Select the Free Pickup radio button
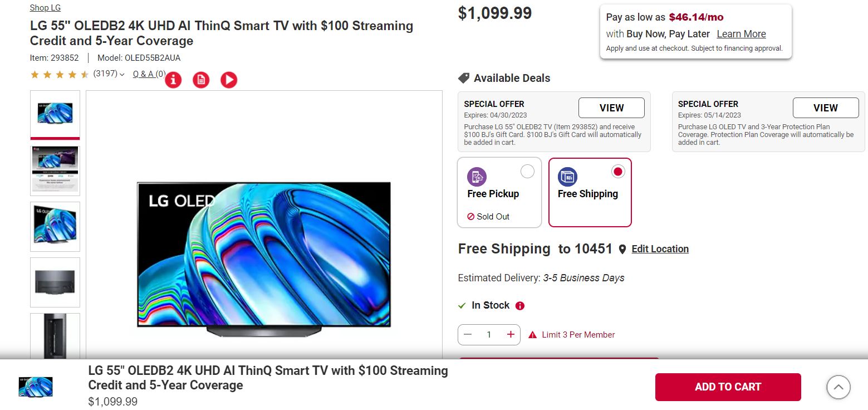 (527, 172)
